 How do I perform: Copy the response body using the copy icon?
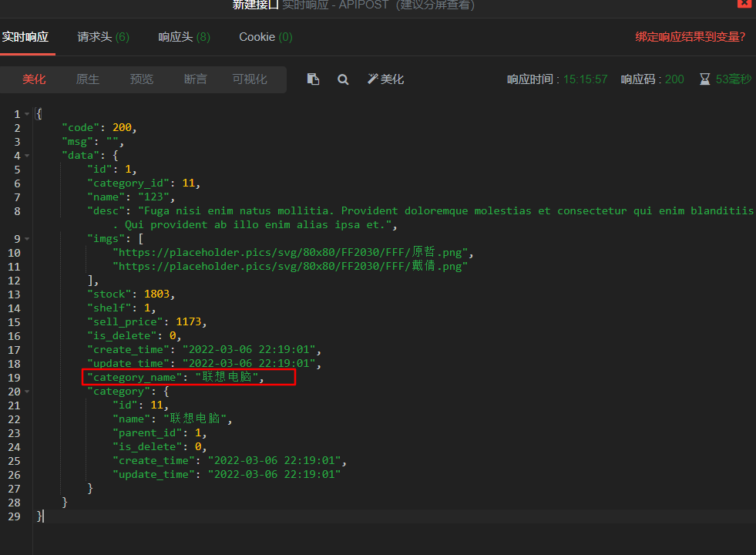[313, 79]
